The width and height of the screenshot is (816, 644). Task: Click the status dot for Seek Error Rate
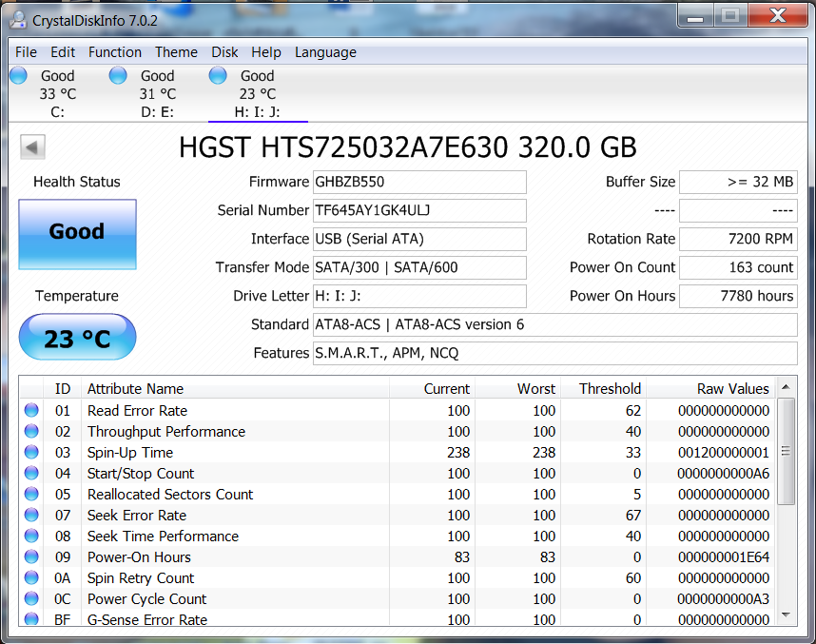pos(31,515)
